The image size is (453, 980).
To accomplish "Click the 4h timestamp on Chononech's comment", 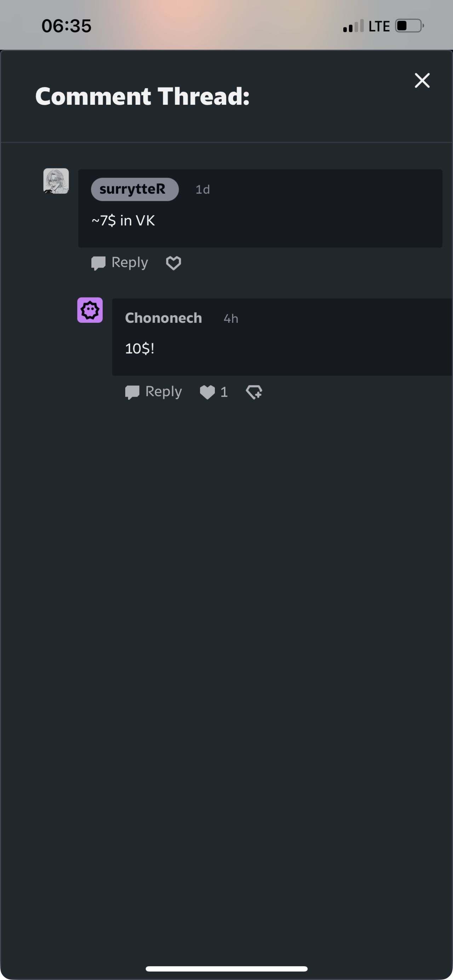I will (x=231, y=319).
